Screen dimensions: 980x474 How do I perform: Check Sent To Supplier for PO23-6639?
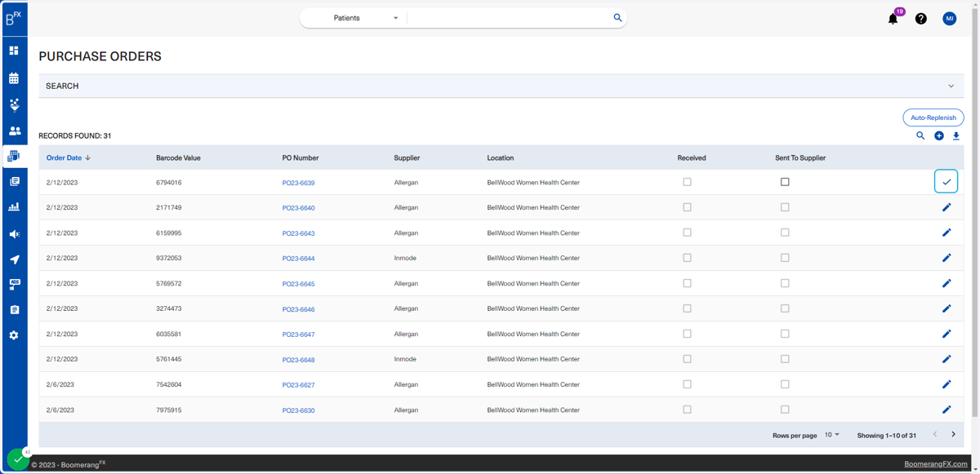tap(785, 182)
